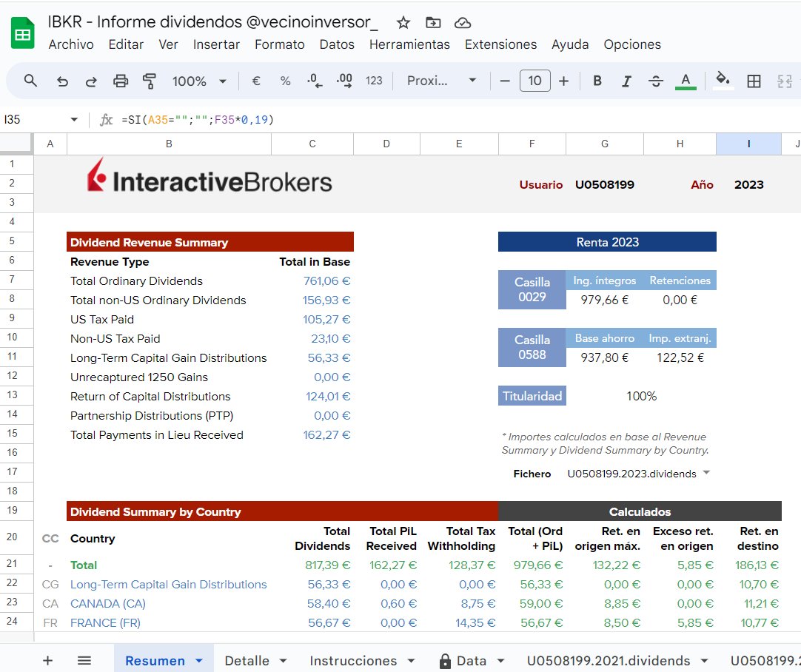
Task: Redo the last action
Action: [x=91, y=81]
